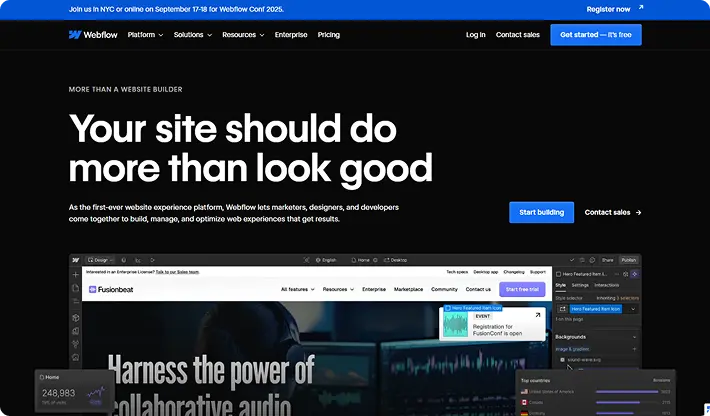The height and width of the screenshot is (416, 710).
Task: Click Community in the Fusionbeat nav
Action: [x=444, y=289]
